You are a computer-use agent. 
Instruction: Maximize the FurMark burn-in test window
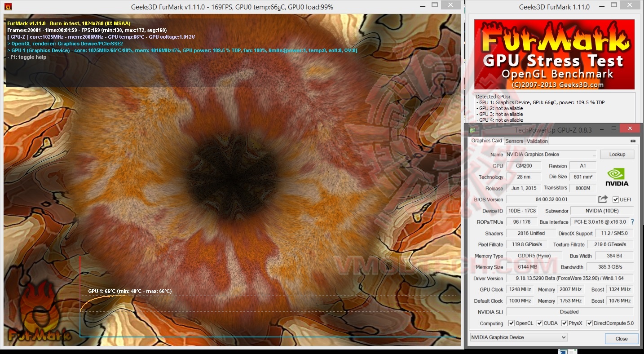tap(434, 5)
